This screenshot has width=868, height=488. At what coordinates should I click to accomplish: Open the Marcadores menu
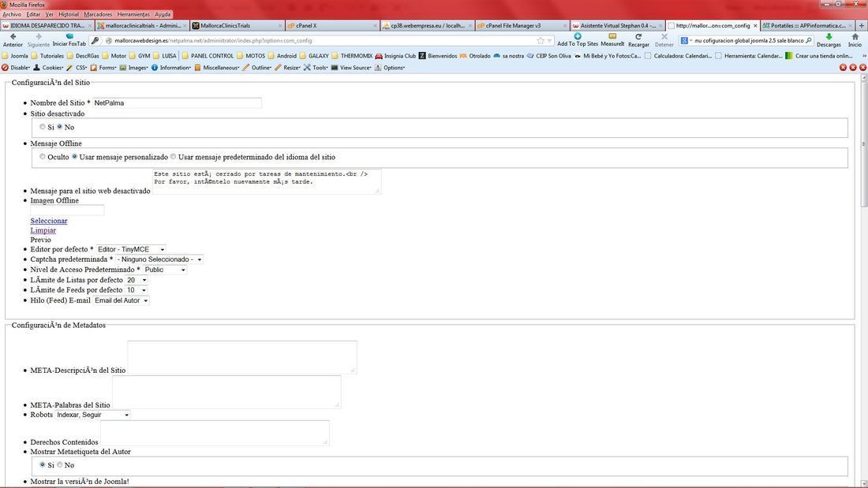(x=98, y=14)
